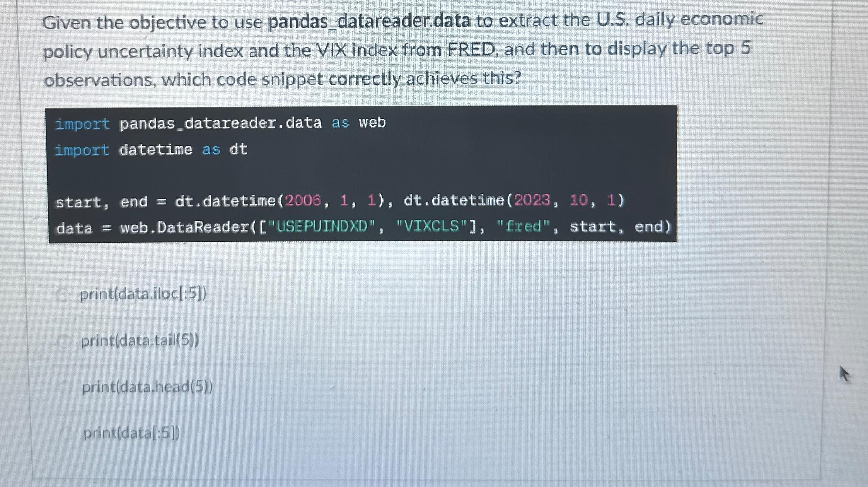
Task: Click the import datetime as dt line
Action: pos(151,150)
